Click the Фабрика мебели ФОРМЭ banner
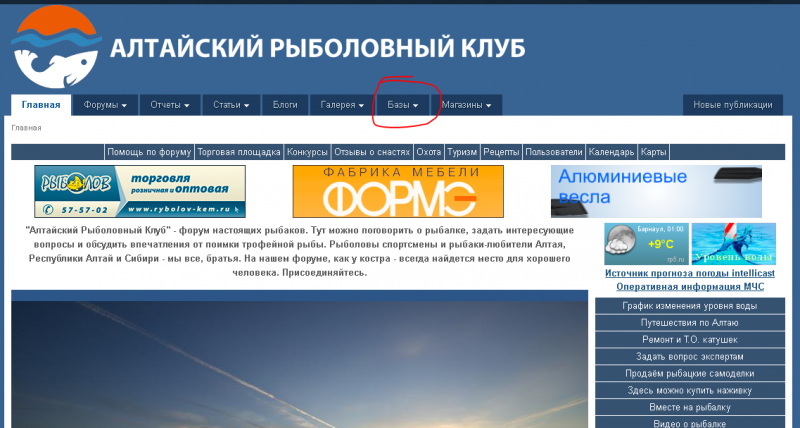This screenshot has width=800, height=428. pos(398,191)
